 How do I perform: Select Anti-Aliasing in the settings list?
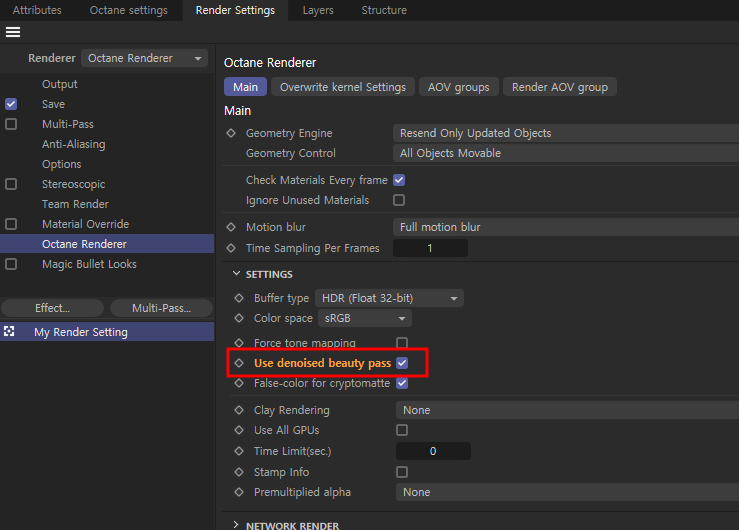click(73, 144)
